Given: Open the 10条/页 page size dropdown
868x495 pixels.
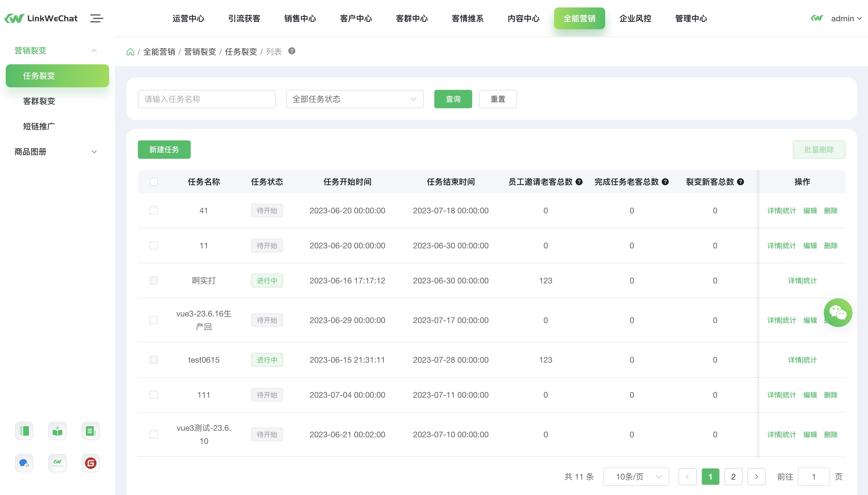Looking at the screenshot, I should click(x=636, y=477).
